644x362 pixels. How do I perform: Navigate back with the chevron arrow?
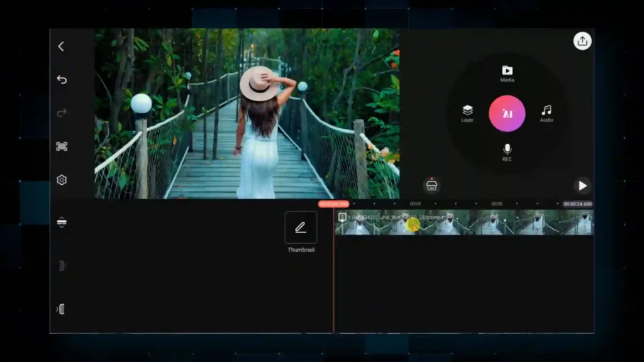point(61,46)
